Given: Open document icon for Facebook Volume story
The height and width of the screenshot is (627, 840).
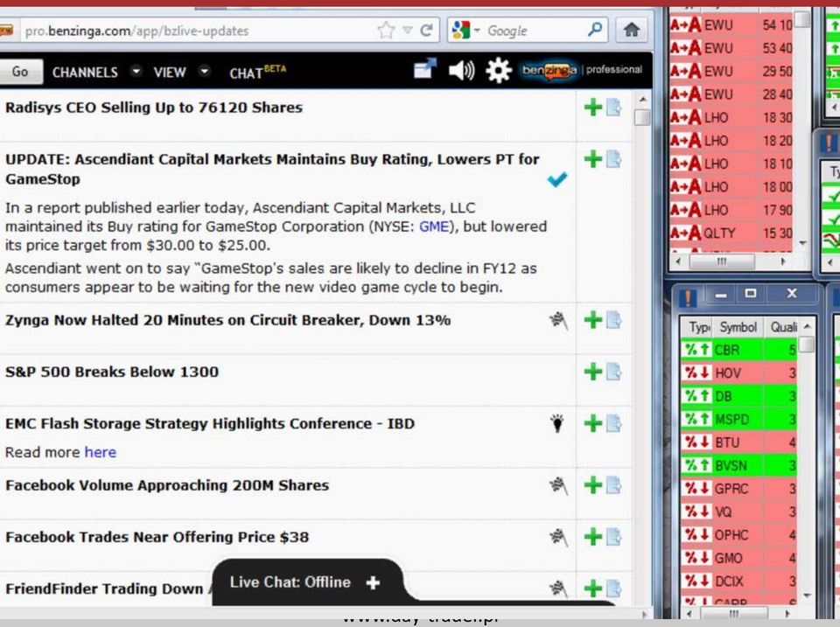Looking at the screenshot, I should (x=614, y=485).
